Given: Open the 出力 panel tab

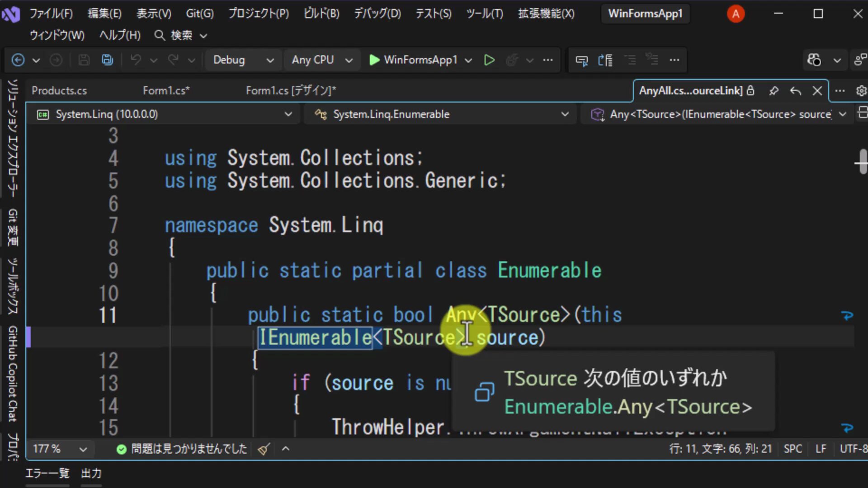Looking at the screenshot, I should [x=91, y=473].
